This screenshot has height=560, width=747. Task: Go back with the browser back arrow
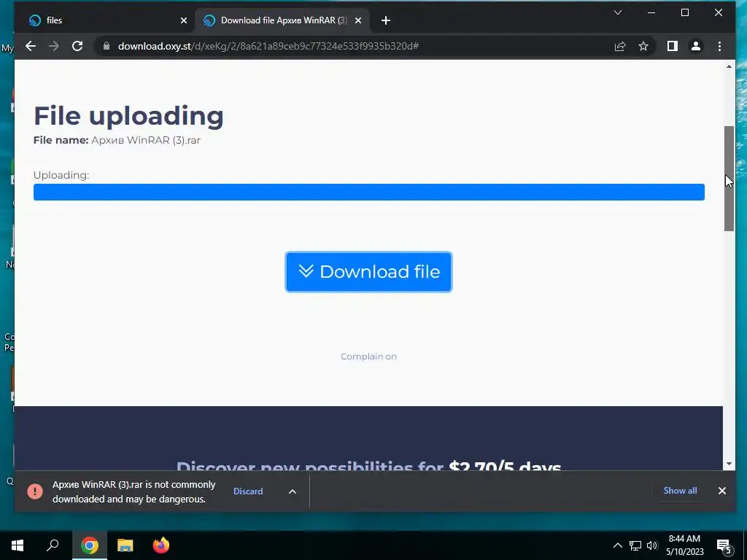tap(31, 46)
